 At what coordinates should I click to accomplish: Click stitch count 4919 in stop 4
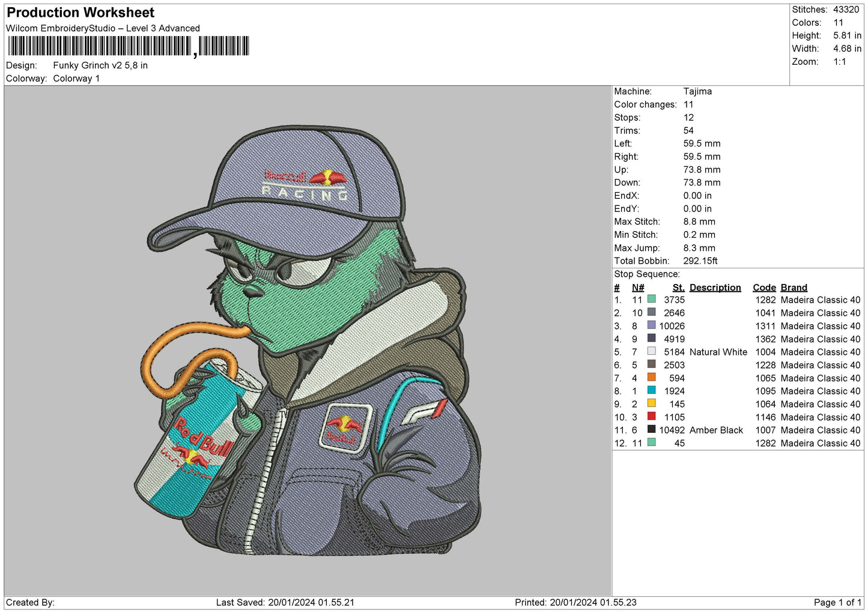click(675, 339)
